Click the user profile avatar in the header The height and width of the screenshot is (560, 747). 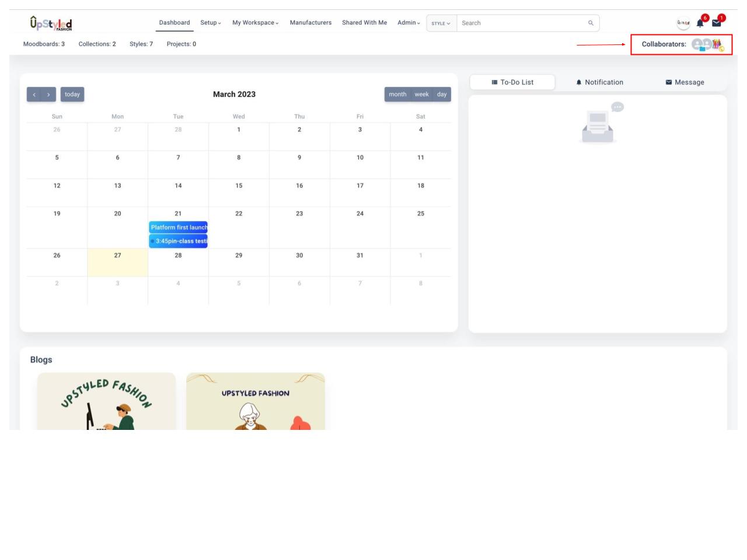(x=683, y=23)
